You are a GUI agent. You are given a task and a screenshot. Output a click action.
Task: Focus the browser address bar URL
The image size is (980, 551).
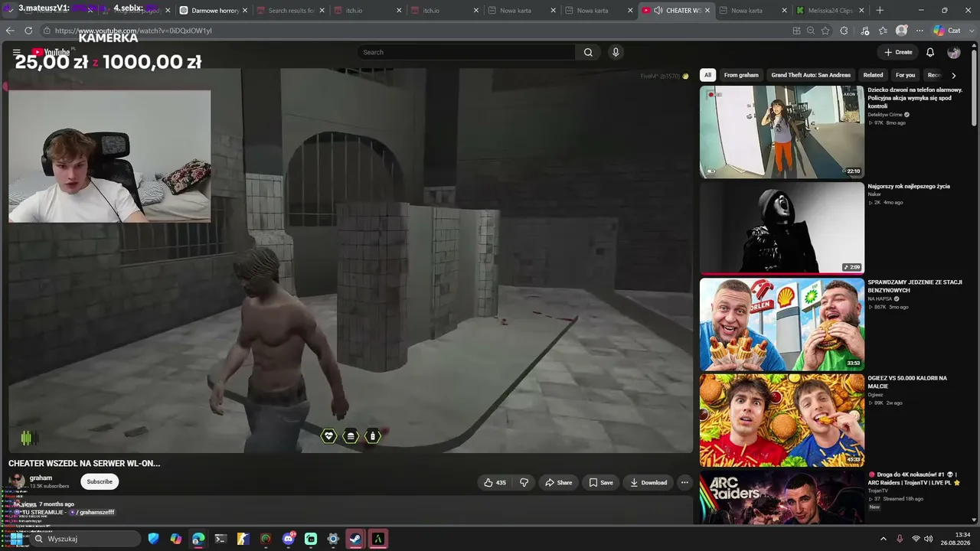(133, 31)
